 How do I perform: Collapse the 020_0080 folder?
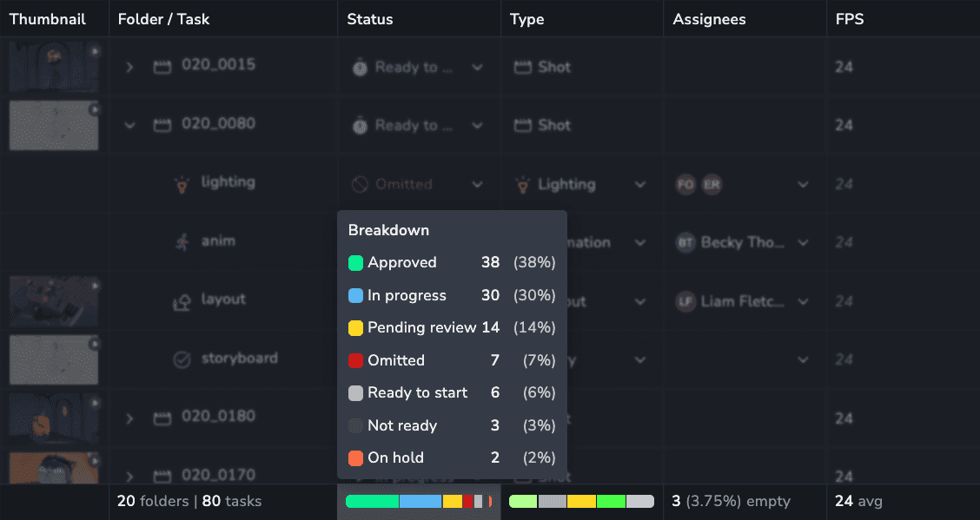pyautogui.click(x=129, y=126)
